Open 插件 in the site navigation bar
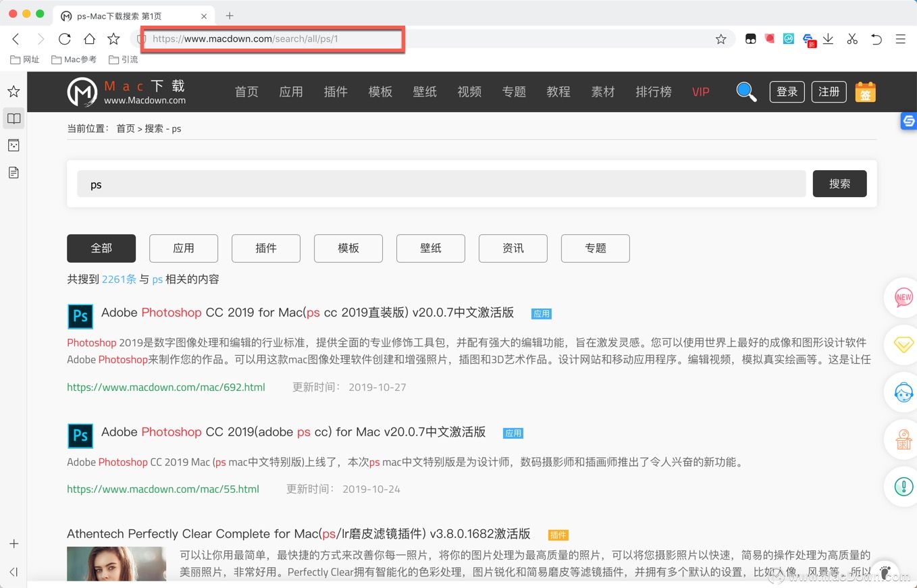 (x=336, y=92)
